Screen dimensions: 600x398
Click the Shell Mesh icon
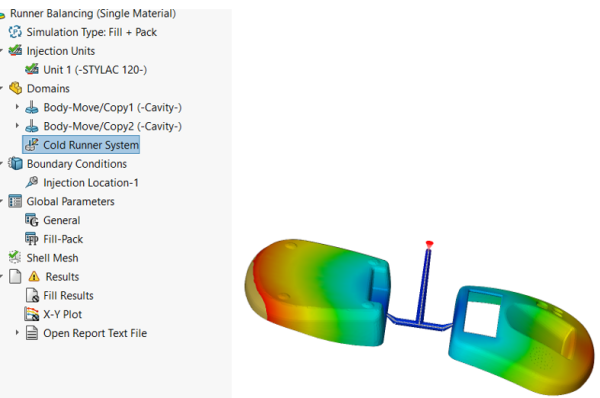[15, 258]
